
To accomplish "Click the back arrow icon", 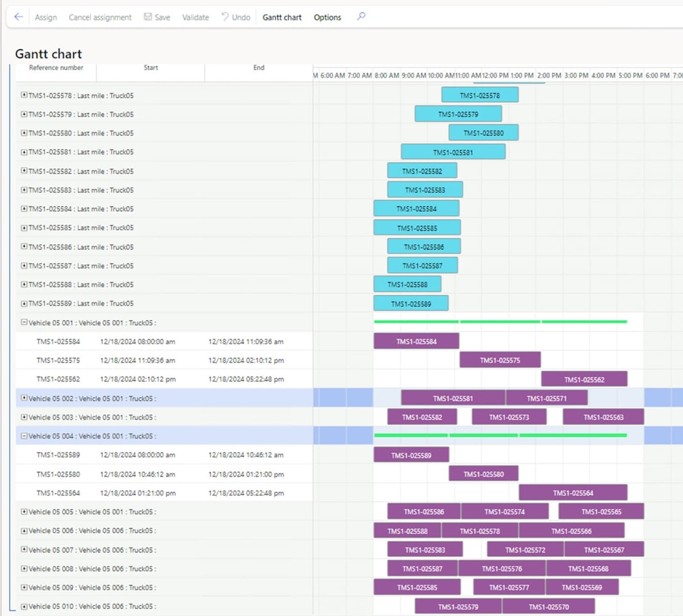I will click(18, 17).
